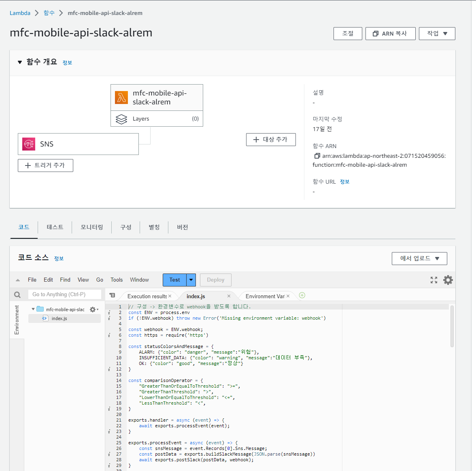Open 정보 link next to 함수 개요
The width and height of the screenshot is (476, 471).
(67, 62)
